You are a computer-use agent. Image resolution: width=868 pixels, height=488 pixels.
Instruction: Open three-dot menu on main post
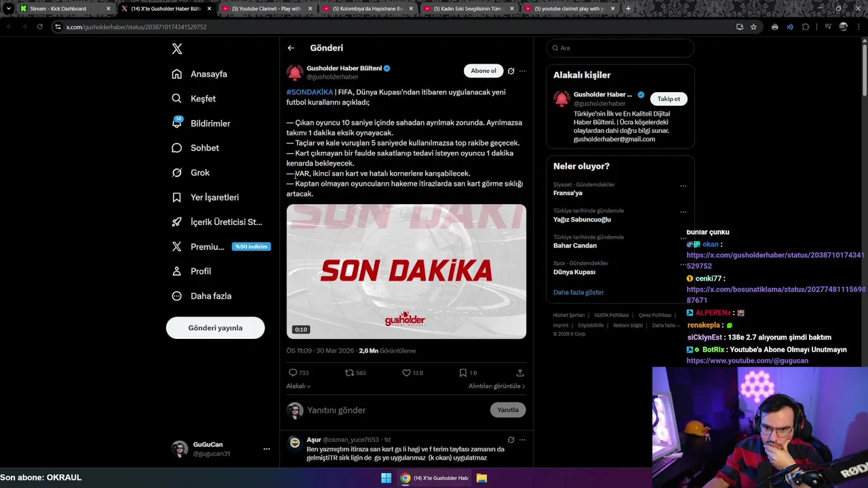click(522, 70)
